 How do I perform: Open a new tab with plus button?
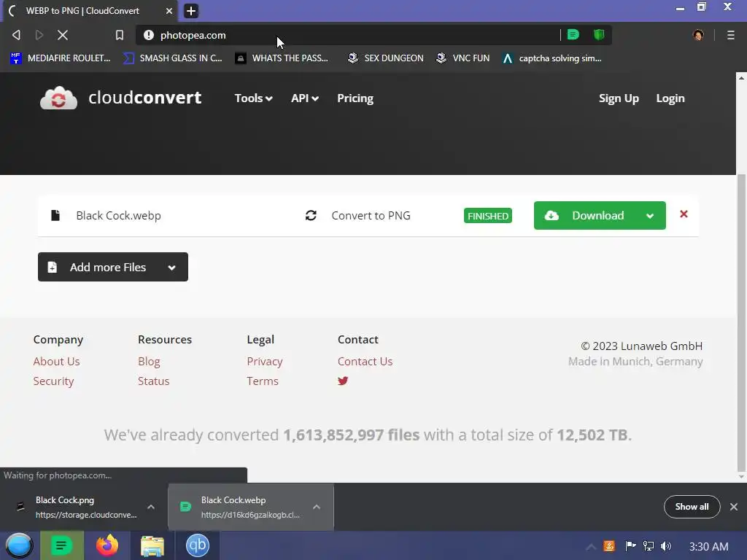(x=191, y=10)
